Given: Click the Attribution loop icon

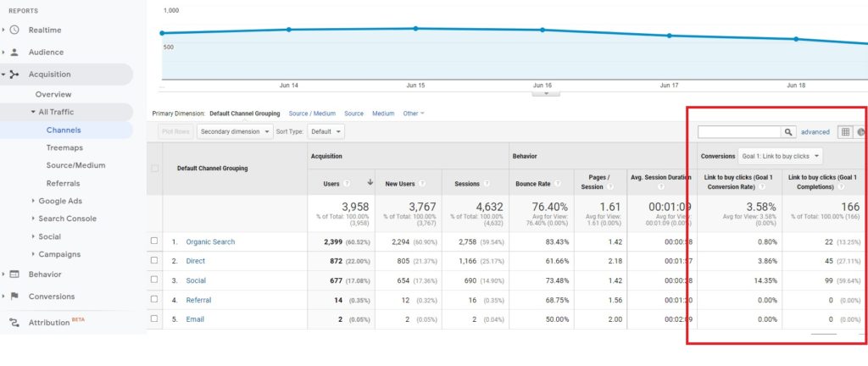Looking at the screenshot, I should pos(14,323).
